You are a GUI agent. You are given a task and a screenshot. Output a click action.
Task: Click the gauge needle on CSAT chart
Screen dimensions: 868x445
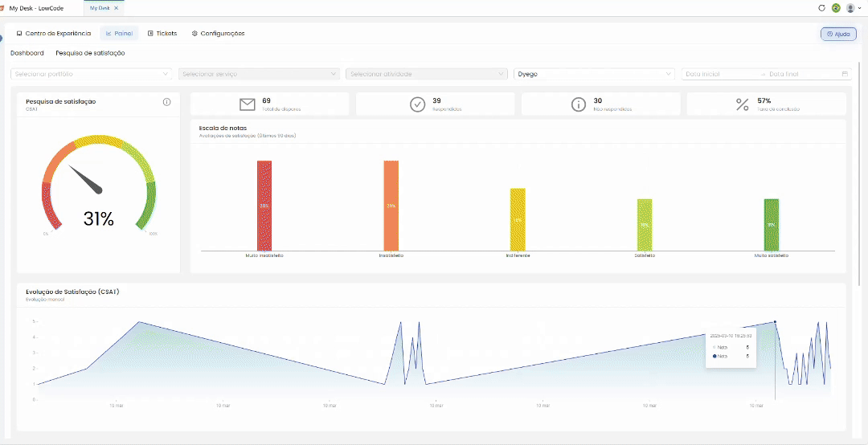[x=86, y=179]
